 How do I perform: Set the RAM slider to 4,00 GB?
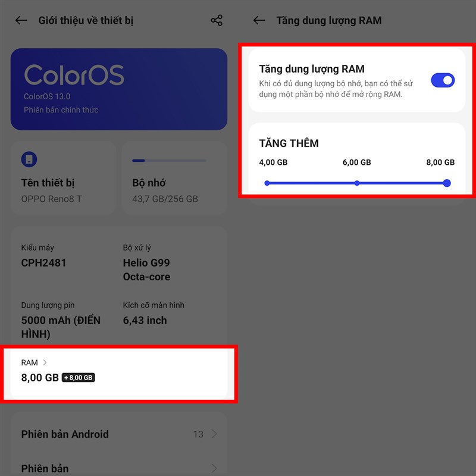[x=267, y=183]
